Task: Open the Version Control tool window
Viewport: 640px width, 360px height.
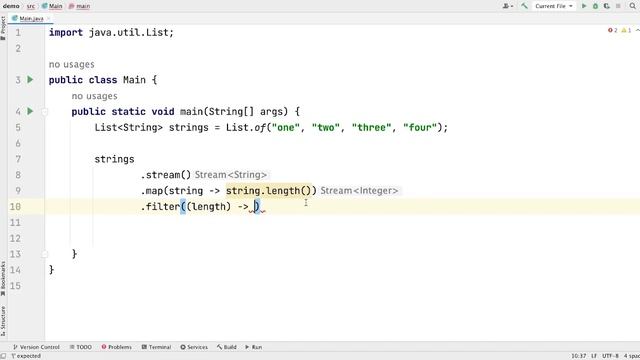Action: [x=36, y=347]
